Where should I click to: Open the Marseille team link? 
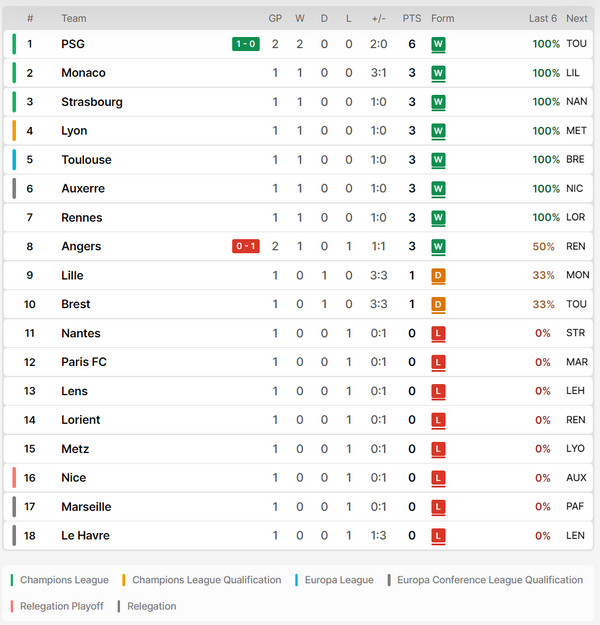coord(86,507)
